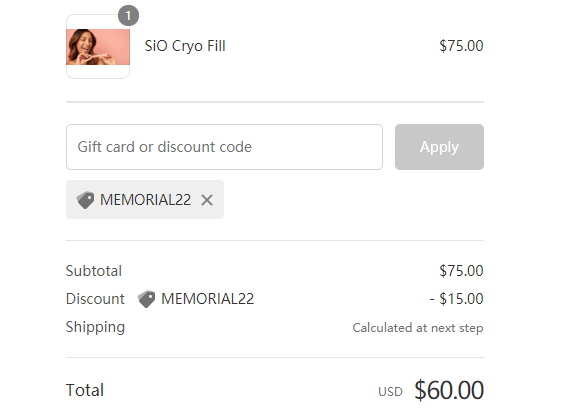Click the subtotal amount $75.00

coord(461,271)
